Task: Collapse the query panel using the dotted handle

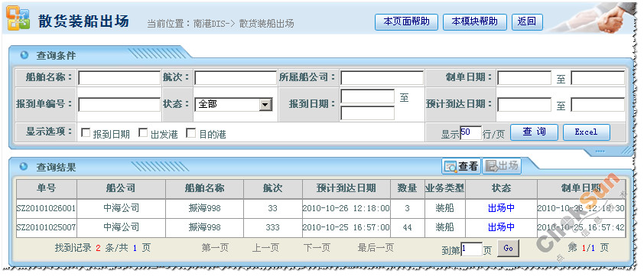Action: [x=600, y=152]
